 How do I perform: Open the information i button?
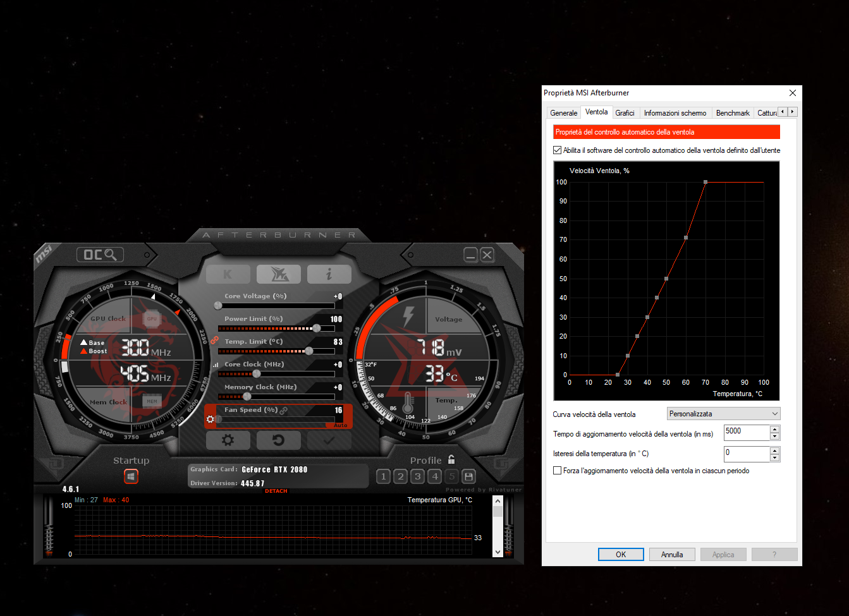(x=329, y=274)
